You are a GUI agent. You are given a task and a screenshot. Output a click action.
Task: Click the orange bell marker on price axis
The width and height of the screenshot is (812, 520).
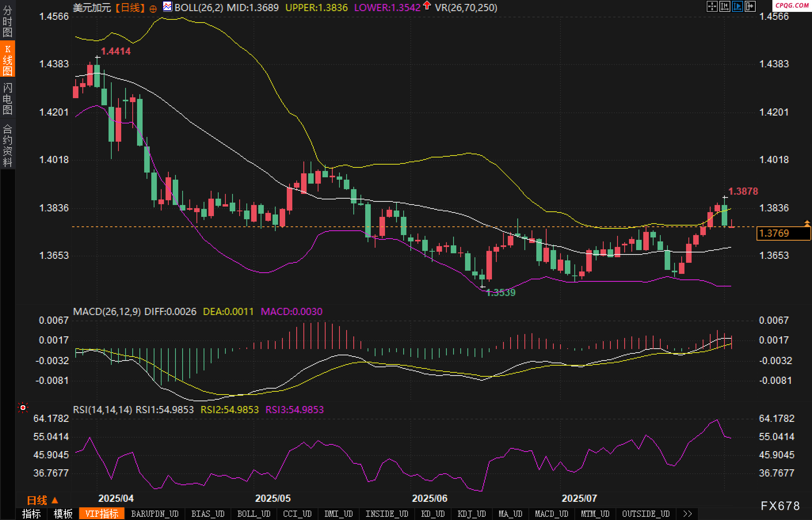pyautogui.click(x=807, y=224)
